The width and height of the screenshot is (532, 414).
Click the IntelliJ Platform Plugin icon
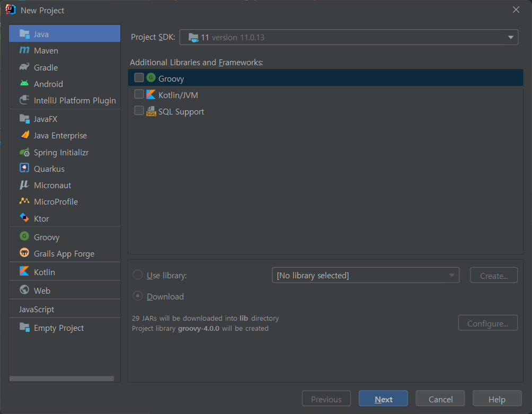coord(24,100)
